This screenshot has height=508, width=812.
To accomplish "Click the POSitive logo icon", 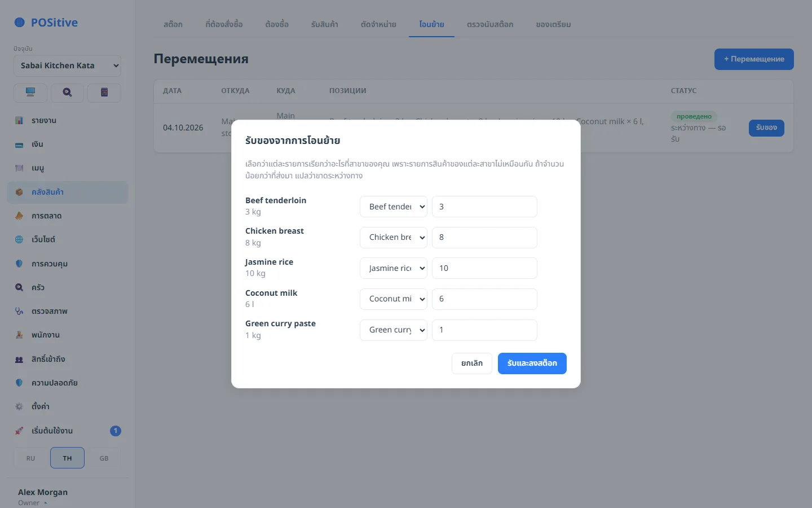I will click(20, 23).
